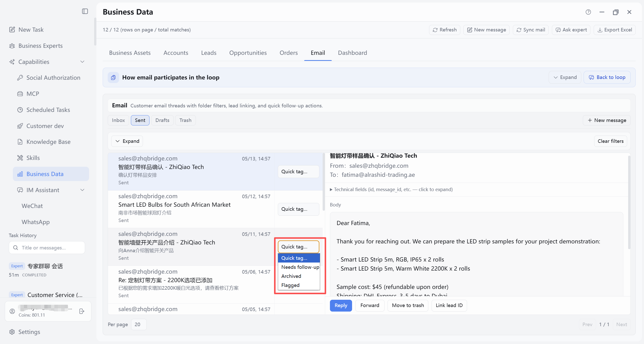Expand Technical fields disclosure triangle

331,190
